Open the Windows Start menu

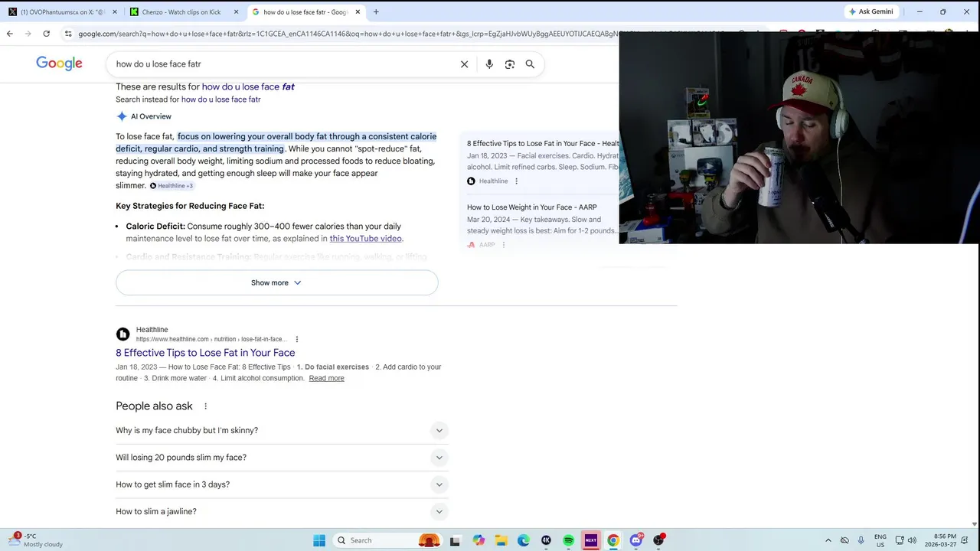pyautogui.click(x=319, y=540)
